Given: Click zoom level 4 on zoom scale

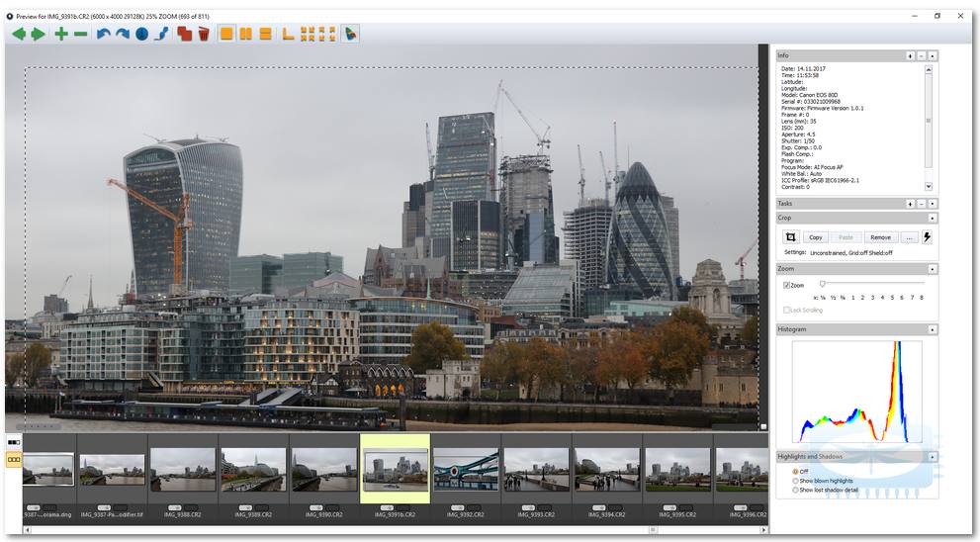Looking at the screenshot, I should [x=882, y=298].
